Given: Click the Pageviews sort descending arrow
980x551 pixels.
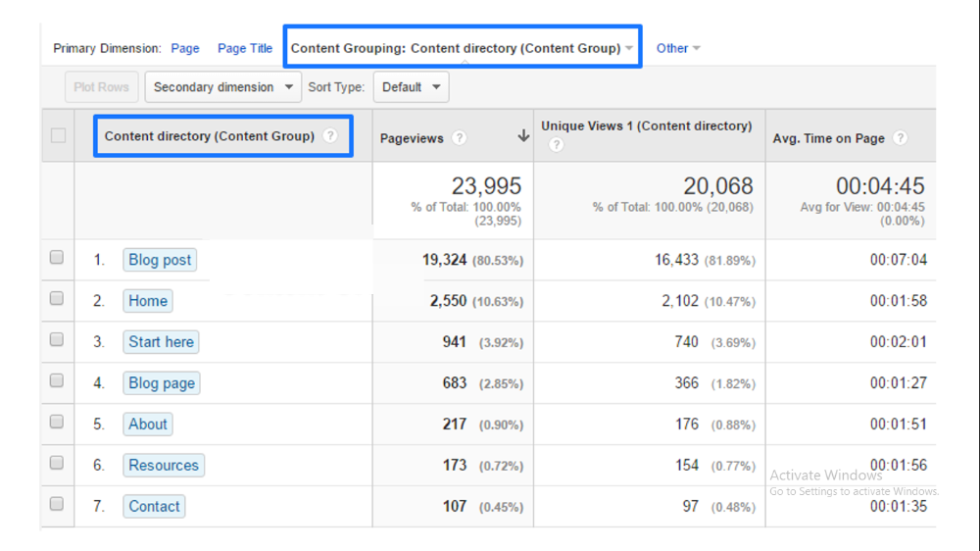Looking at the screenshot, I should click(x=523, y=137).
